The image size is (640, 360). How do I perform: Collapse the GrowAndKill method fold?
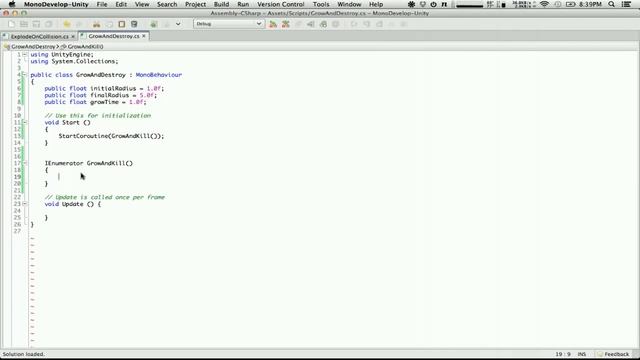tap(25, 163)
